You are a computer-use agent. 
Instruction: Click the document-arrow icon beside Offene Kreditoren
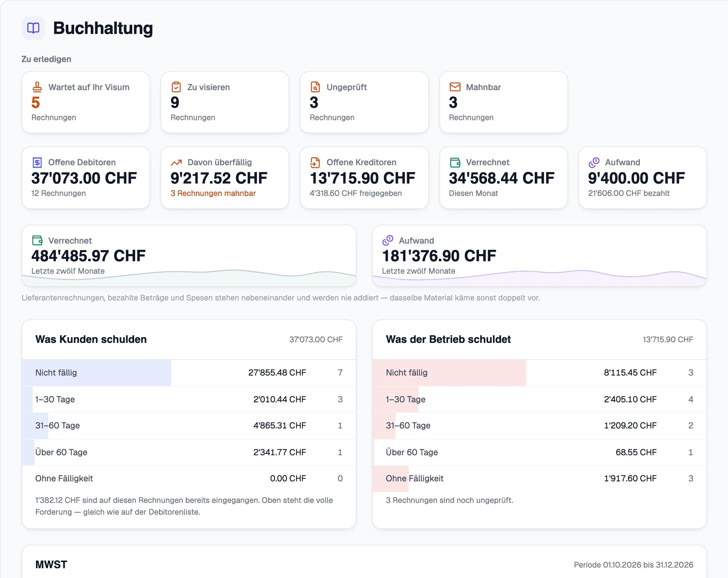[x=315, y=163]
